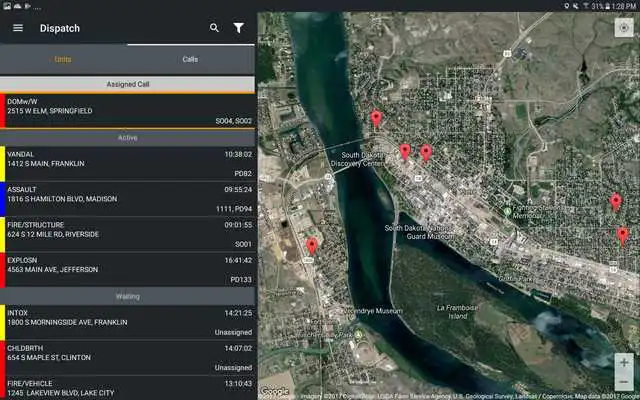Viewport: 640px width, 400px height.
Task: Tap the northernmost red map pin
Action: 376,118
